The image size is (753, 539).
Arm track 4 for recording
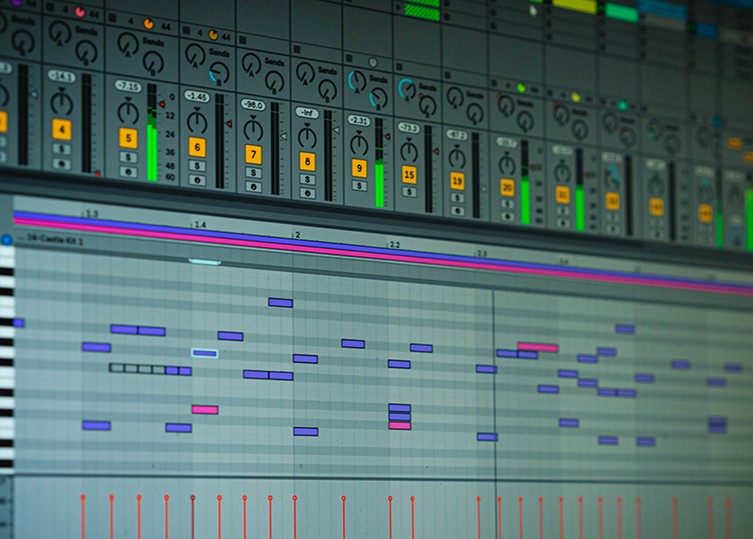click(x=61, y=164)
